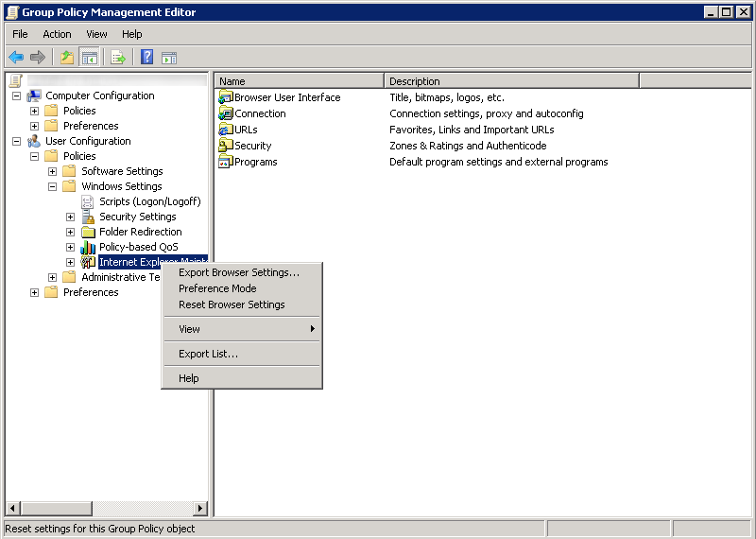Screen dimensions: 756x539
Task: Expand Preferences under User Configuration
Action: coord(34,292)
